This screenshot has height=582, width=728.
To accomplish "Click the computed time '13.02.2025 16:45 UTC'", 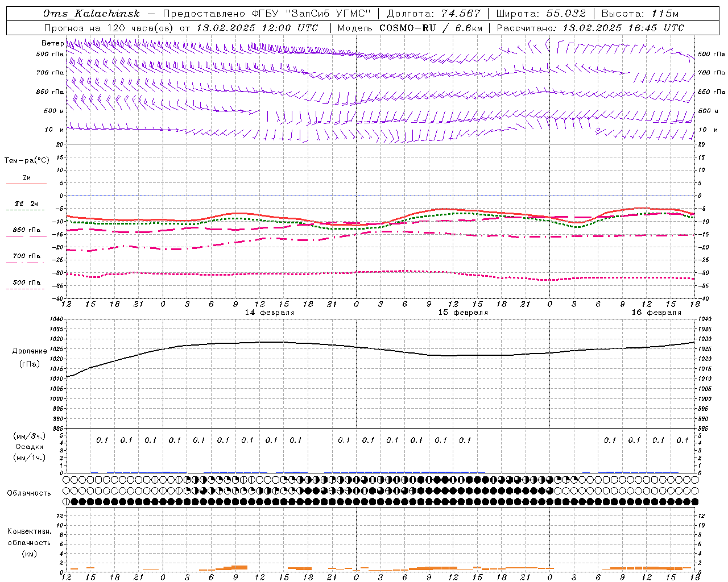I will [x=623, y=28].
